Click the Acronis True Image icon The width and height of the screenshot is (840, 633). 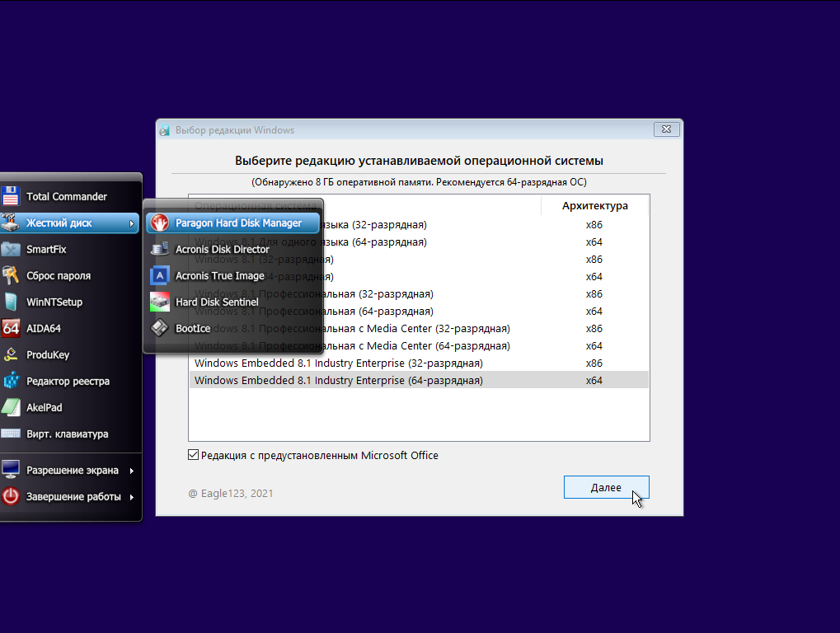pyautogui.click(x=160, y=275)
